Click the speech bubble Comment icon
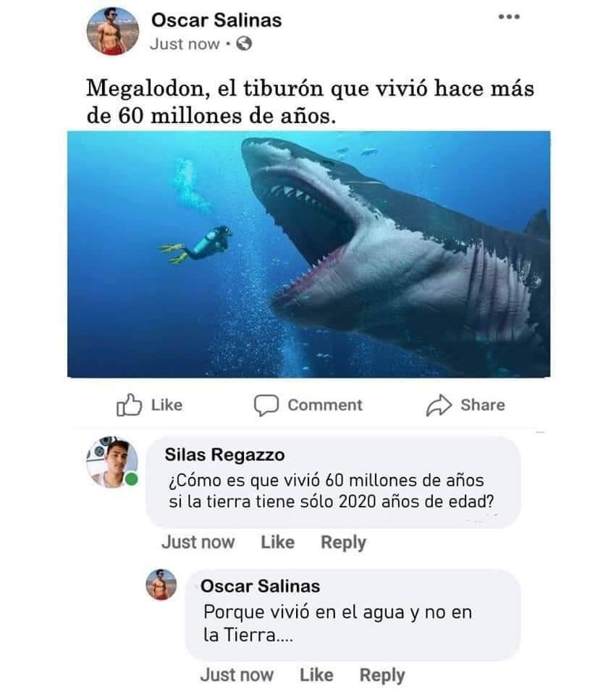The image size is (616, 694). click(x=266, y=405)
